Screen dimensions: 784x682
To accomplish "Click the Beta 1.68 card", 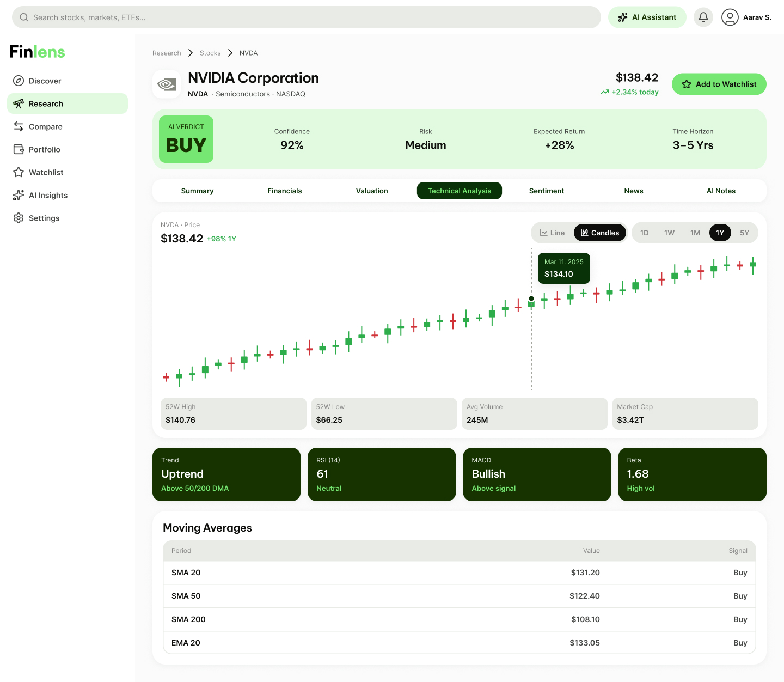I will (x=693, y=474).
